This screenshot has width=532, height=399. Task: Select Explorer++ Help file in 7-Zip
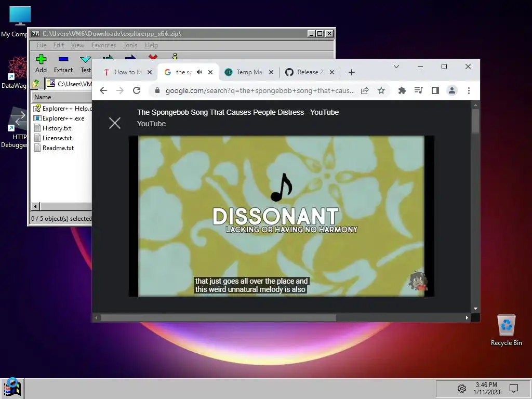click(x=63, y=109)
